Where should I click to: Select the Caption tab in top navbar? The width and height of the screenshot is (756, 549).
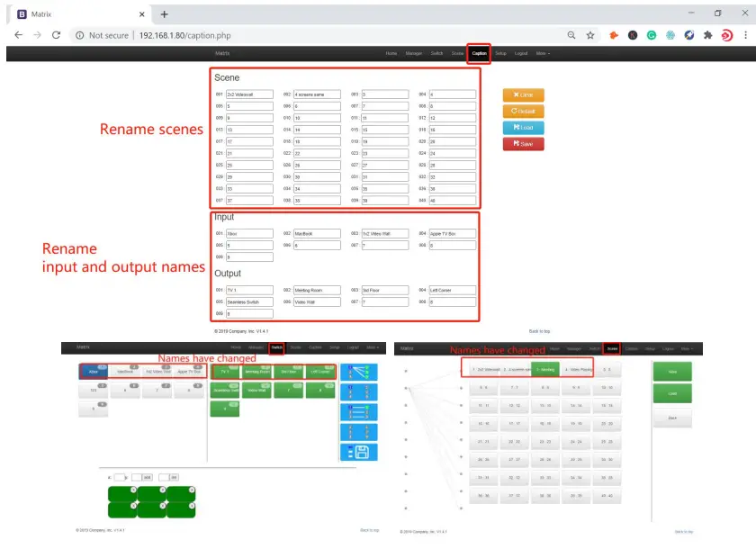click(479, 53)
